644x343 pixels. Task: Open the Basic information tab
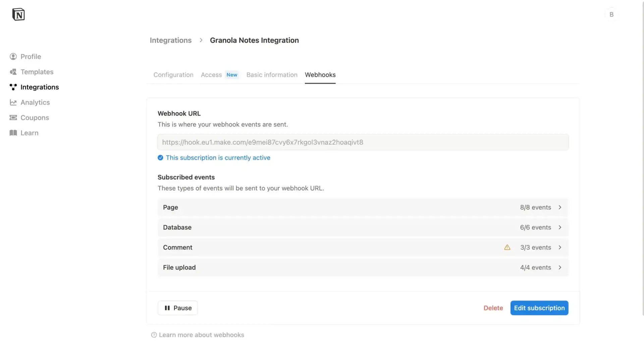(x=272, y=75)
